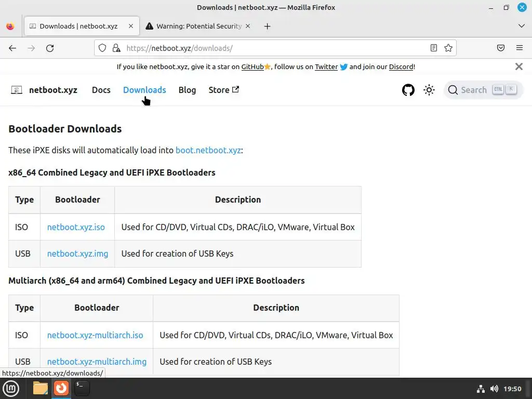This screenshot has height=399, width=532.
Task: Click the Multiarch (x86_64 and arm64) heading
Action: pyautogui.click(x=156, y=281)
